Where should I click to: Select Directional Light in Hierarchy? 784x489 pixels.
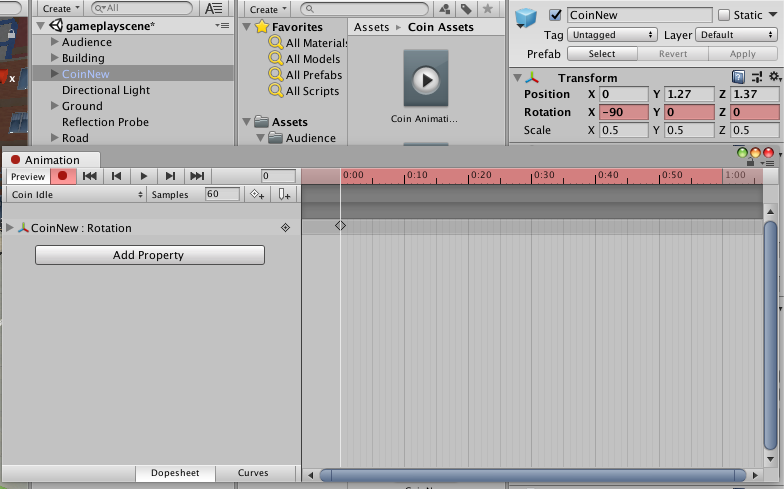[x=106, y=90]
